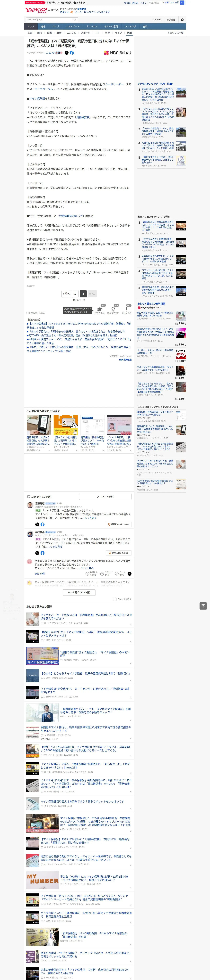Viewport: 210px width, 980px height.
Task: Go to page 1 in pagination
Action: pyautogui.click(x=75, y=294)
